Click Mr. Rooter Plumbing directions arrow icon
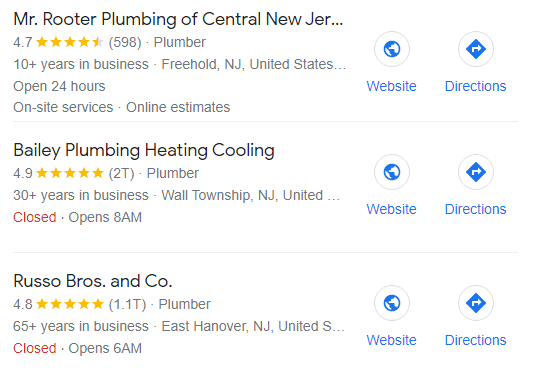Screen dimensions: 538x378 click(476, 49)
